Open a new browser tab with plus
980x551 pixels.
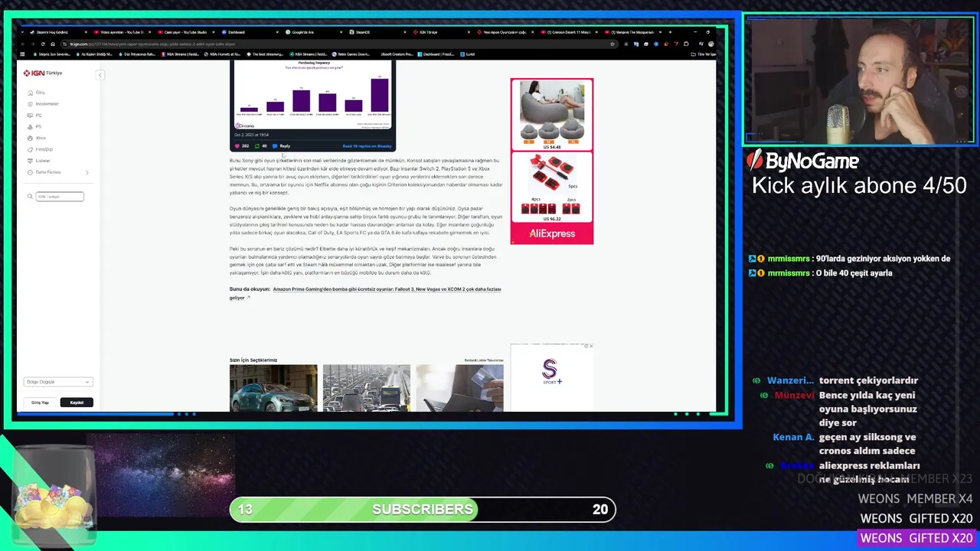(x=670, y=32)
